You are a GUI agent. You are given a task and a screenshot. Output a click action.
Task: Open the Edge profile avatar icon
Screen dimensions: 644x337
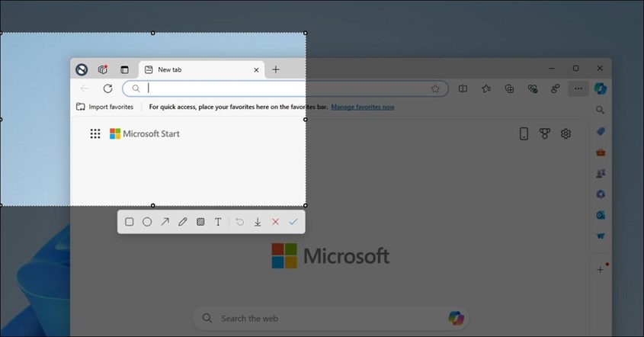82,69
